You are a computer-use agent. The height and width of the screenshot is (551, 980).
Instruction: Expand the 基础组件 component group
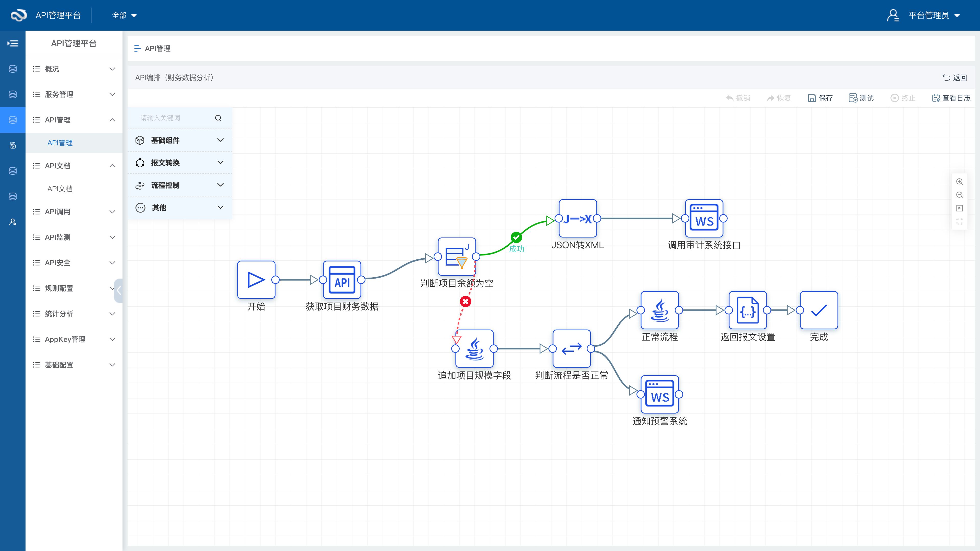[180, 140]
